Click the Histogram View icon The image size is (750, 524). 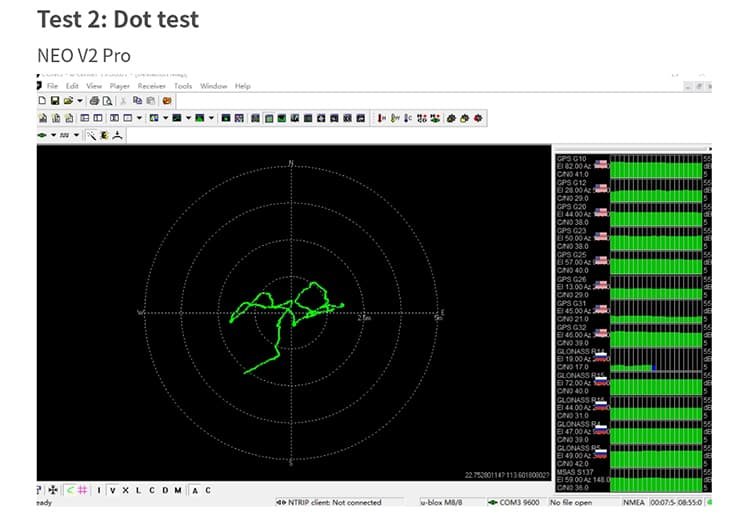(x=177, y=118)
